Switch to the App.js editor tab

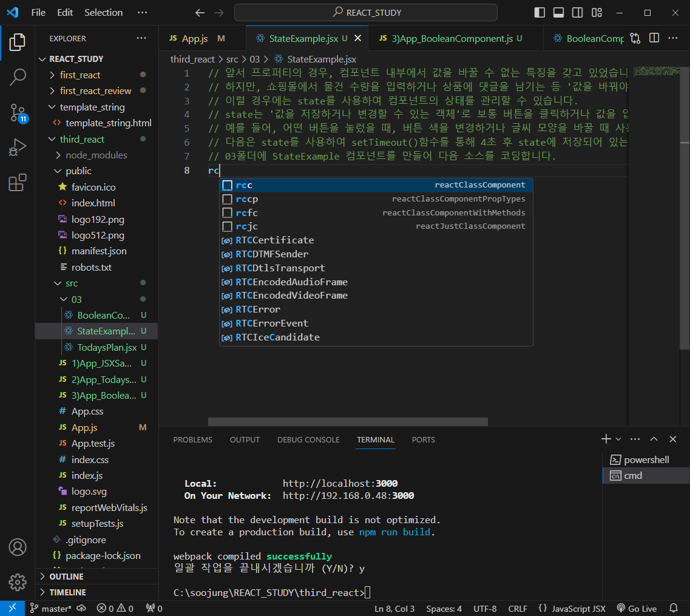[202, 38]
